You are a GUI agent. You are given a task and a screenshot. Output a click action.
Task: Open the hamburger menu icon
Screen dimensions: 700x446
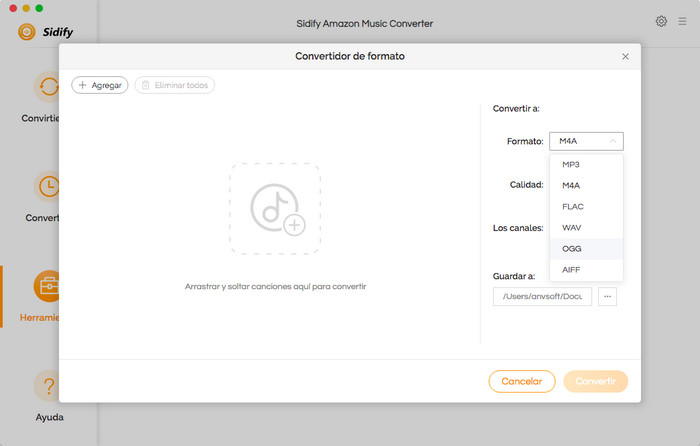pos(682,21)
